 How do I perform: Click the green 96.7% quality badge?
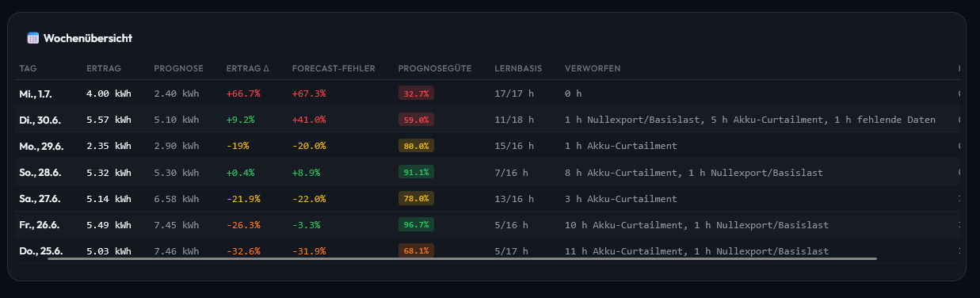point(416,224)
